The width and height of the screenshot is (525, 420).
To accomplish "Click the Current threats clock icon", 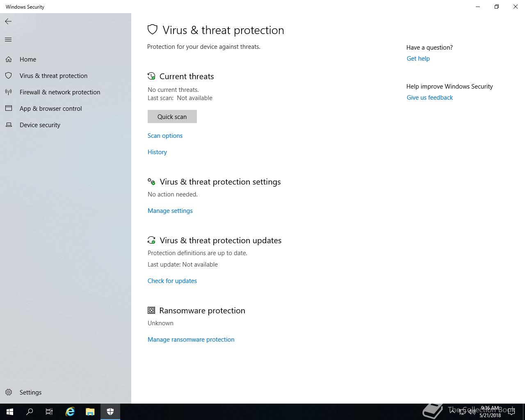I will [151, 76].
